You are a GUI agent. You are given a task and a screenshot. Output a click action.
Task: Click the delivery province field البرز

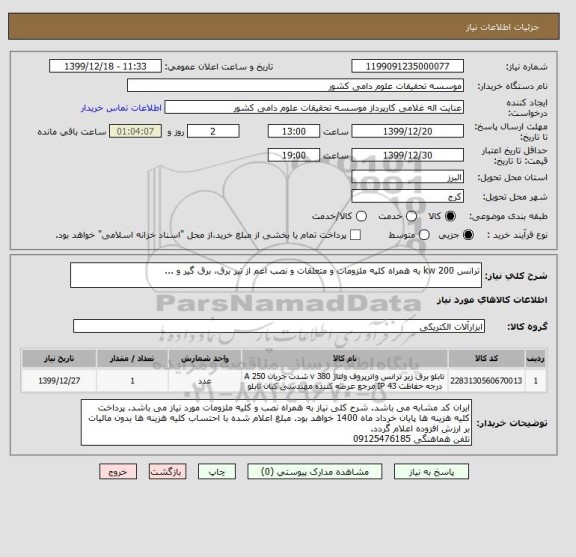coord(407,177)
